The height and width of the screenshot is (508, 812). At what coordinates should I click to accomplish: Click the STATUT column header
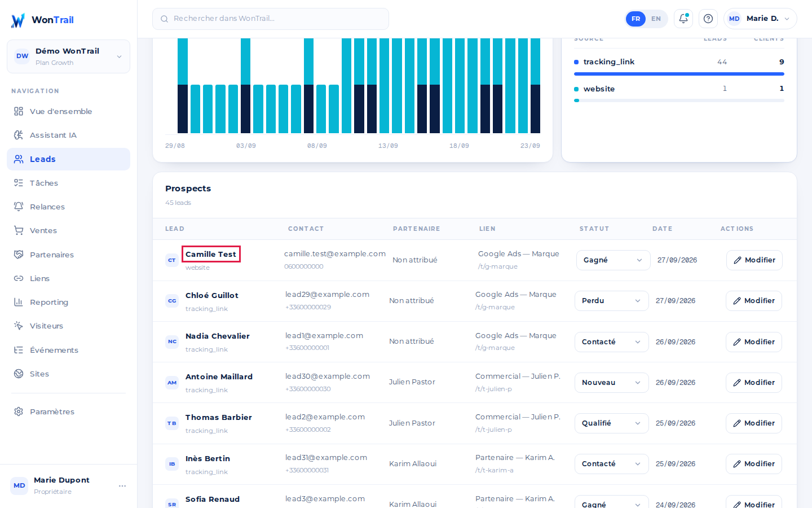click(594, 229)
